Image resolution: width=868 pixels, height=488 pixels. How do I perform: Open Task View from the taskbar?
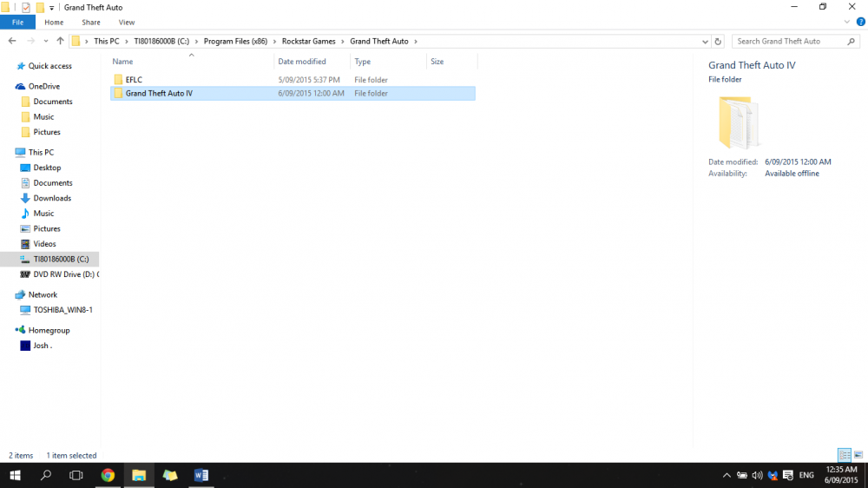tap(76, 475)
